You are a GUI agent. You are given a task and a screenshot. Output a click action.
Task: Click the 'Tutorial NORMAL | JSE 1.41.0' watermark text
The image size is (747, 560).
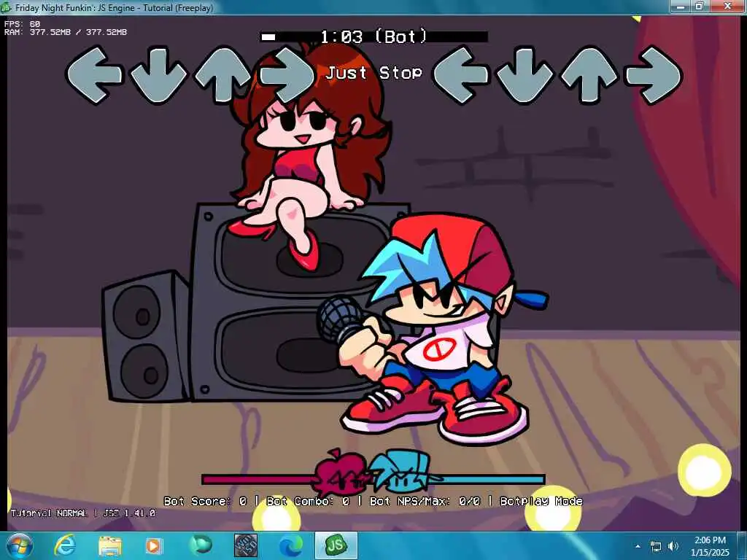[x=83, y=513]
